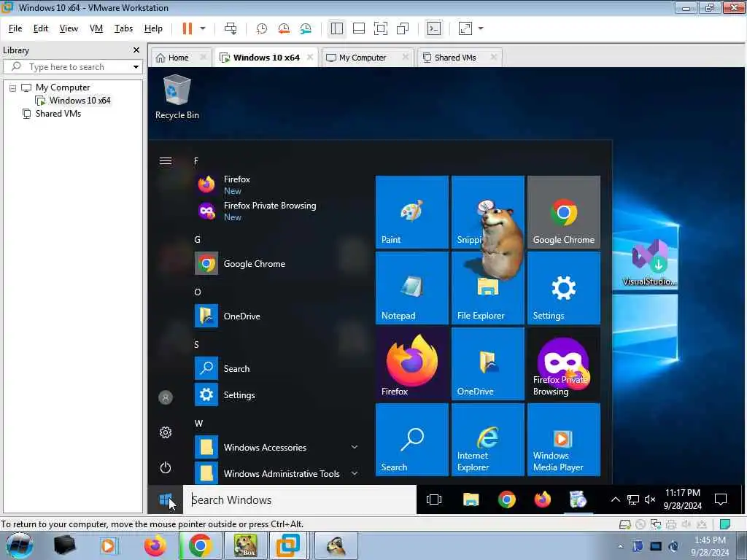Open the Library search dropdown arrow

136,66
